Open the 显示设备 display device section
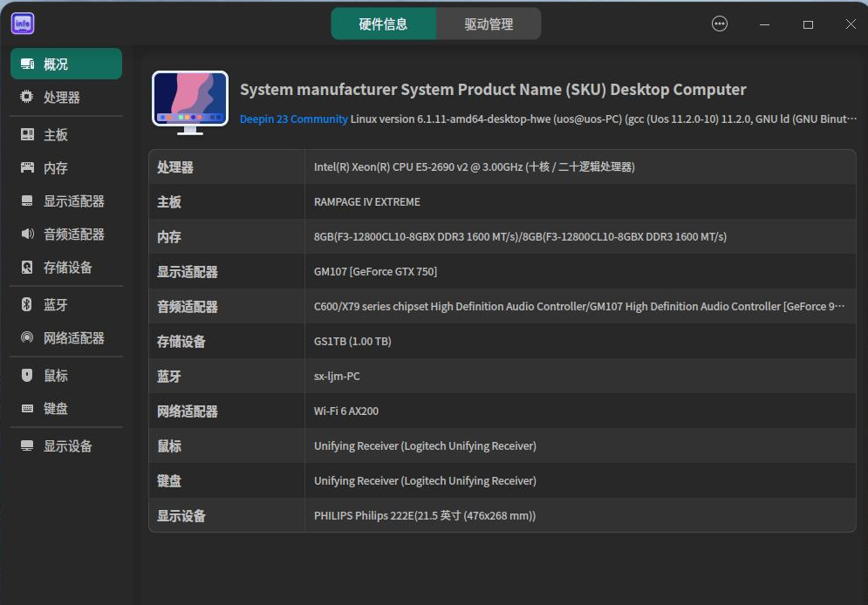This screenshot has height=605, width=868. pyautogui.click(x=27, y=445)
